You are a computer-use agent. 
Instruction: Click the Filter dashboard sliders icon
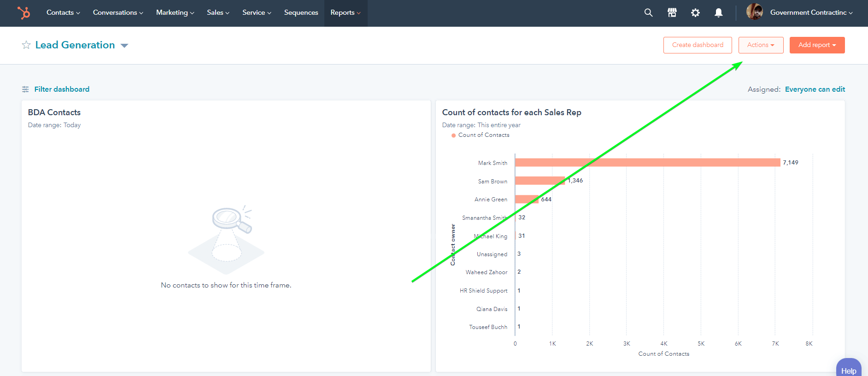tap(25, 89)
